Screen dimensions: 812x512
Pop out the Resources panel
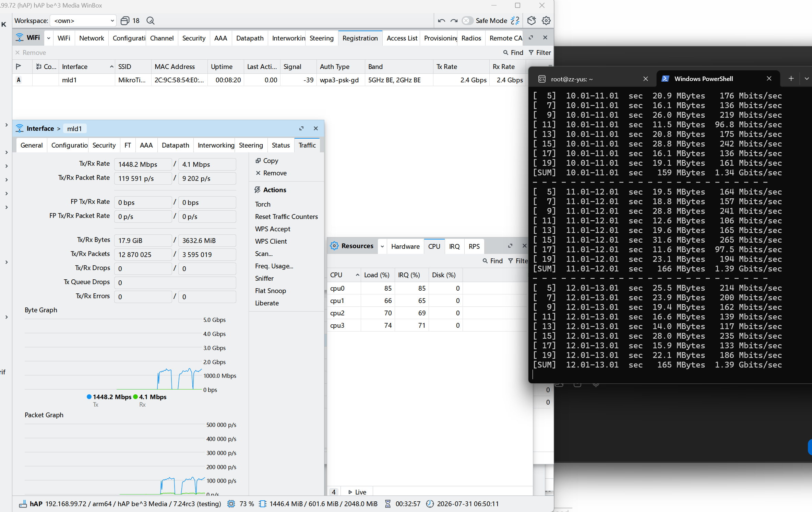(x=510, y=246)
